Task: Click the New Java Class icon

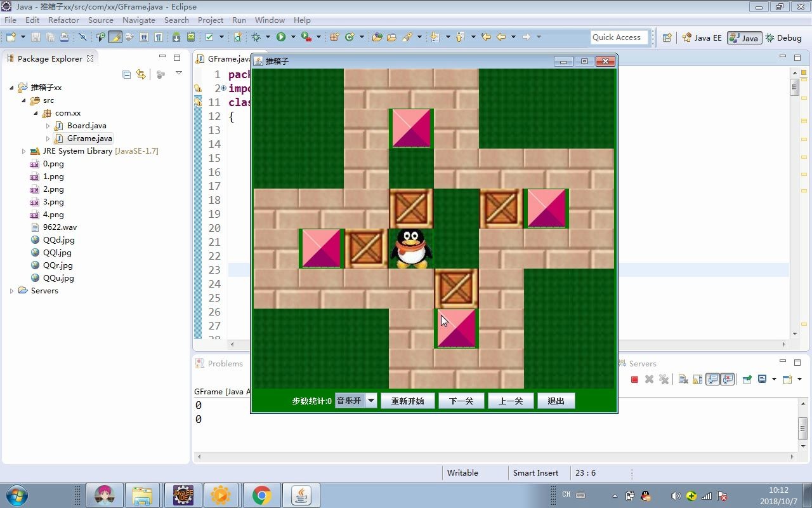Action: click(349, 37)
